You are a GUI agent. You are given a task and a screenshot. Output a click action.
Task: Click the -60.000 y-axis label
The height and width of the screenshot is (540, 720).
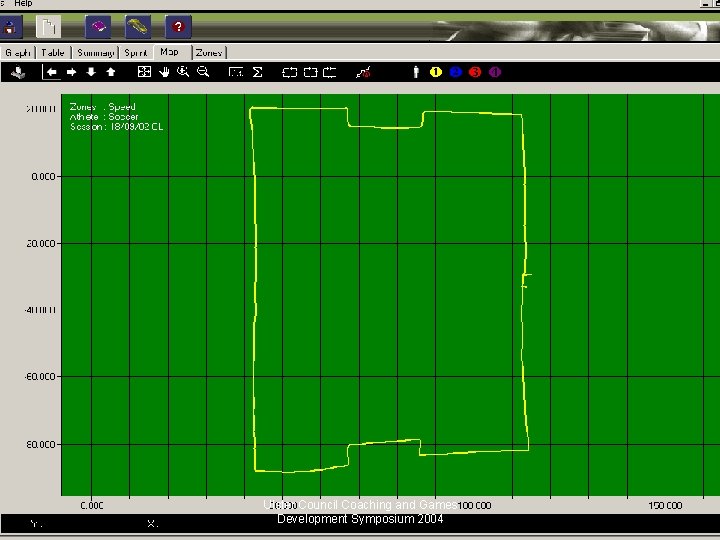[40, 377]
